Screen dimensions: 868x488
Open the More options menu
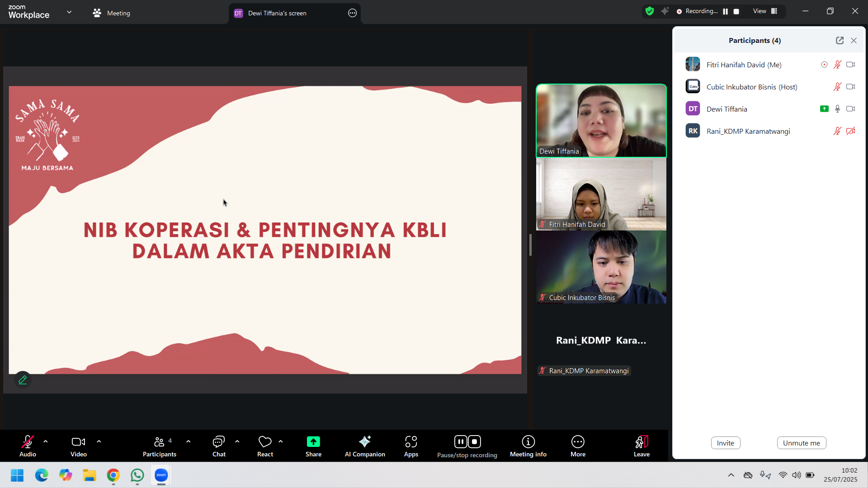[x=578, y=446]
